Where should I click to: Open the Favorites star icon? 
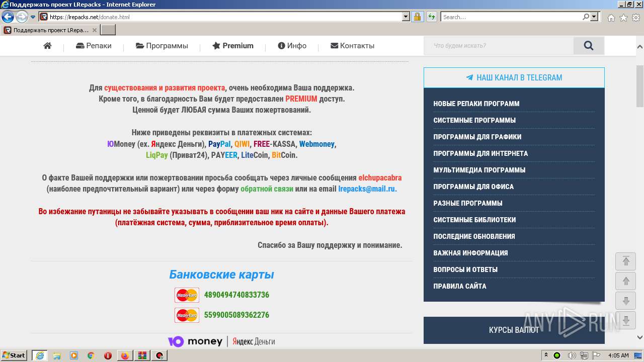(x=623, y=18)
